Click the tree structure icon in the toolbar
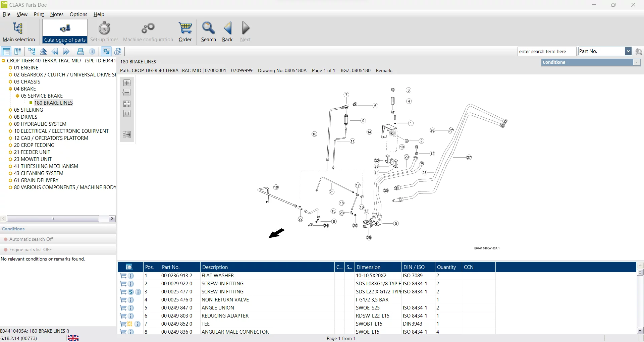644x342 pixels. pos(32,51)
